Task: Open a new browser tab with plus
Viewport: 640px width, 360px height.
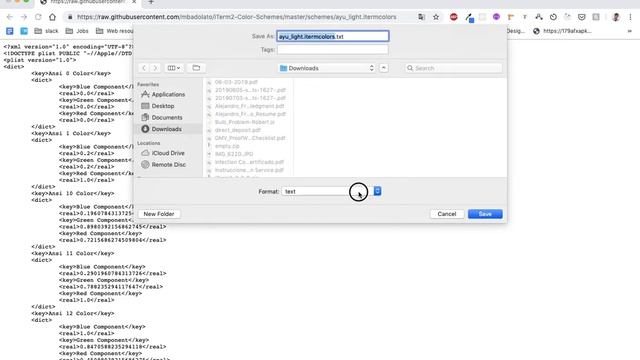Action: [x=151, y=2]
